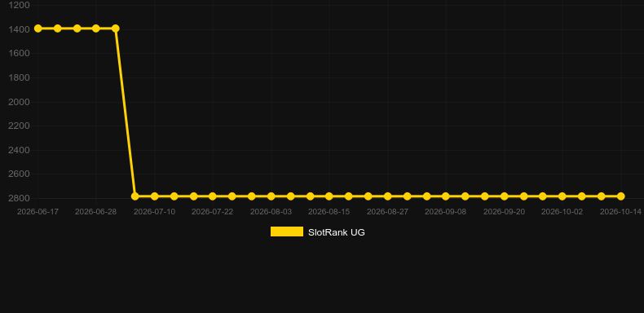The image size is (644, 313).
Task: Click the last 1400-level point before the drop
Action: tap(116, 29)
